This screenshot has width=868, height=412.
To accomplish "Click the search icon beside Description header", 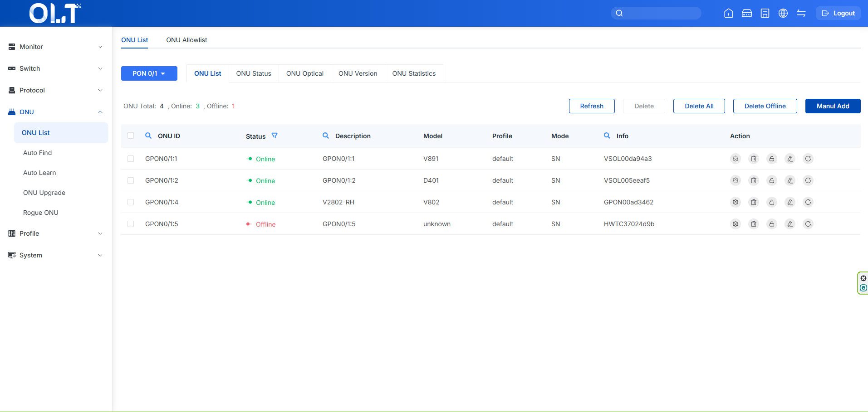I will coord(326,136).
